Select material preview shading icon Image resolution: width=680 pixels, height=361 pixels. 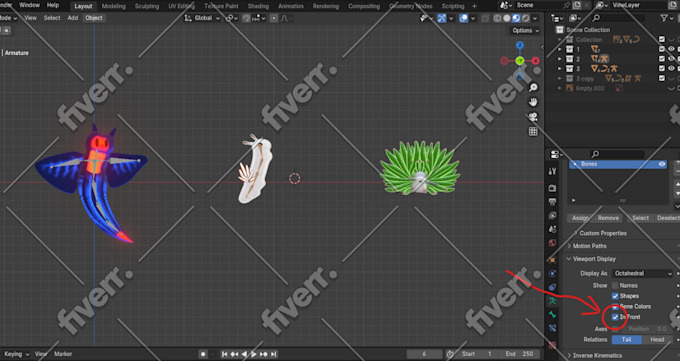point(516,18)
